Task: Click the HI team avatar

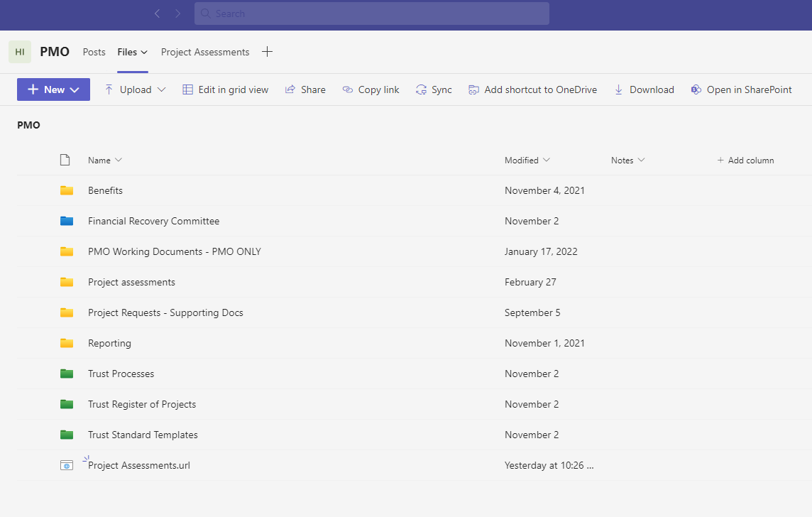Action: 20,52
